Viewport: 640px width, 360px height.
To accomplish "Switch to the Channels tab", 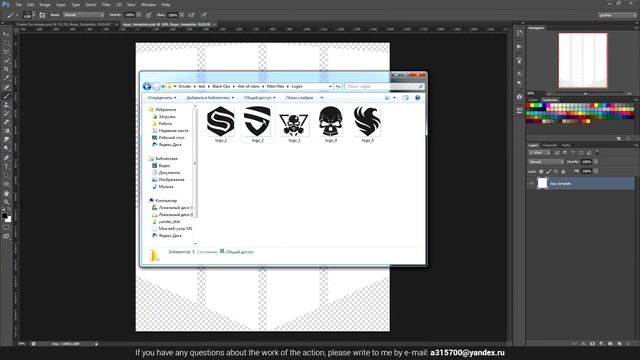I will click(550, 145).
